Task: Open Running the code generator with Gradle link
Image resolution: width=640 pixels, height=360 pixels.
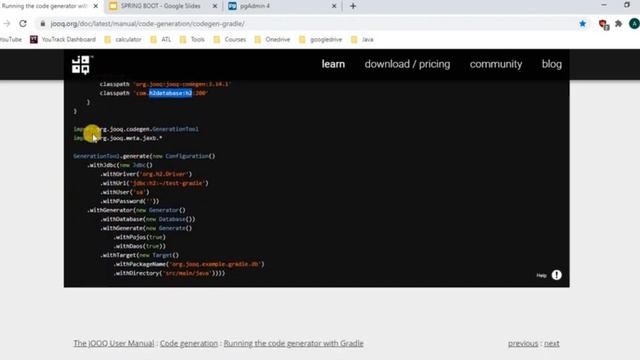Action: click(x=293, y=343)
